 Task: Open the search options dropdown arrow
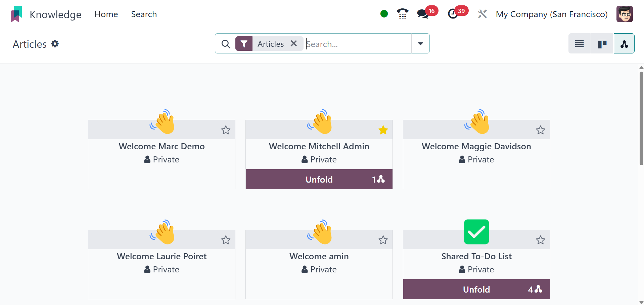coord(420,44)
